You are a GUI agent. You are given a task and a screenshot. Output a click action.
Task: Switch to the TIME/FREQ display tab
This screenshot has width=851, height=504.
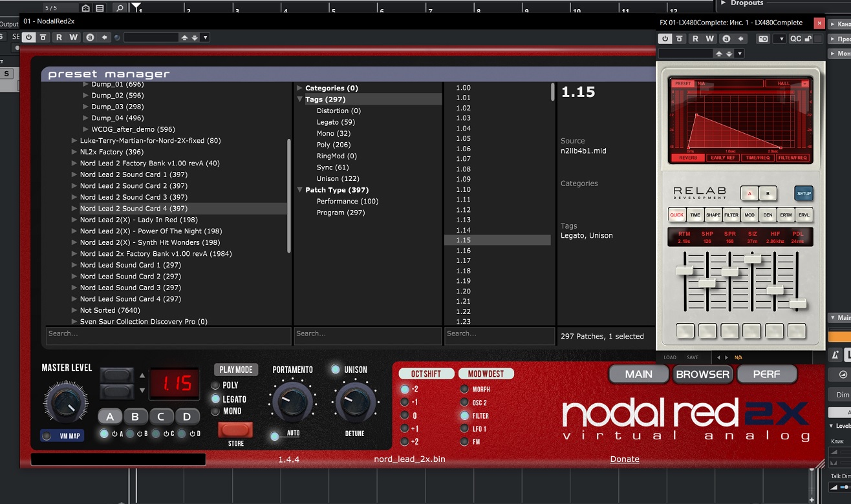pyautogui.click(x=757, y=158)
